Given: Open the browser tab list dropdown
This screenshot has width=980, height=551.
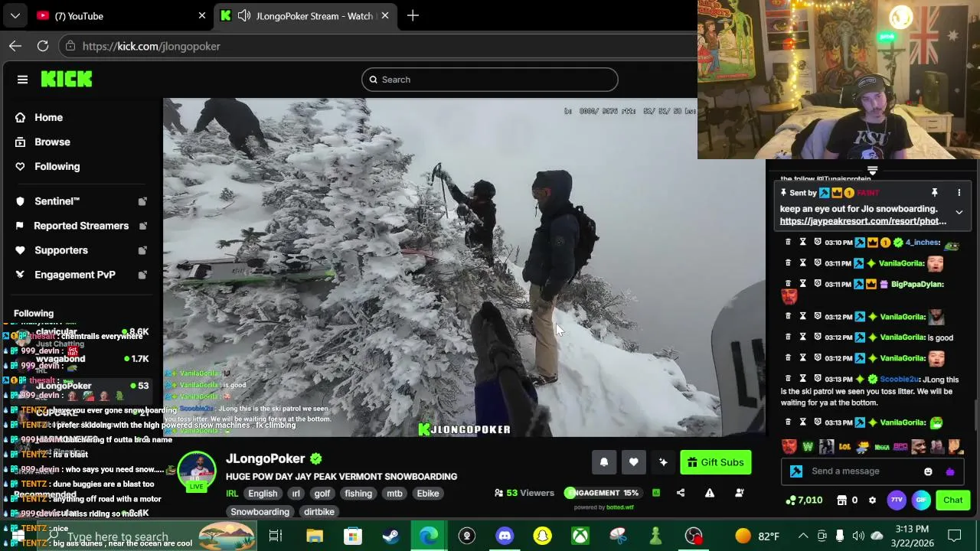Looking at the screenshot, I should (15, 15).
